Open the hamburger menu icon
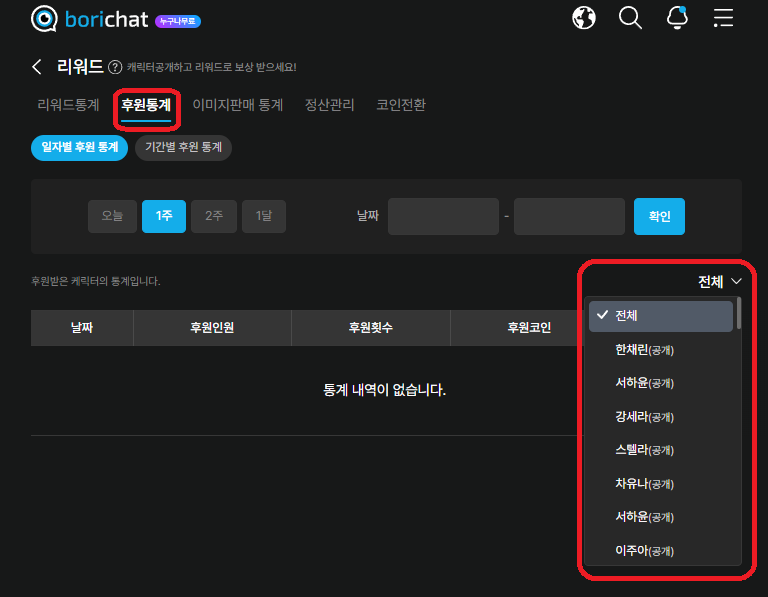This screenshot has height=597, width=768. coord(723,18)
